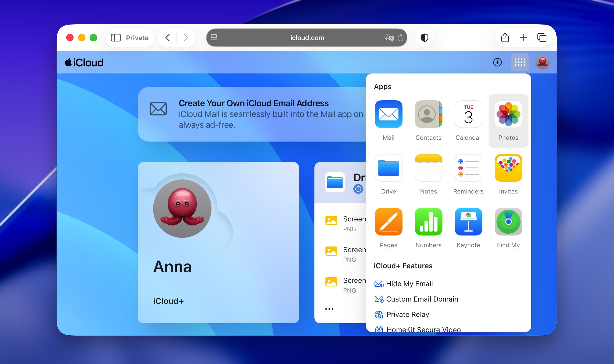
Task: Open the first Screen PNG file in Drive tile
Action: (x=345, y=223)
